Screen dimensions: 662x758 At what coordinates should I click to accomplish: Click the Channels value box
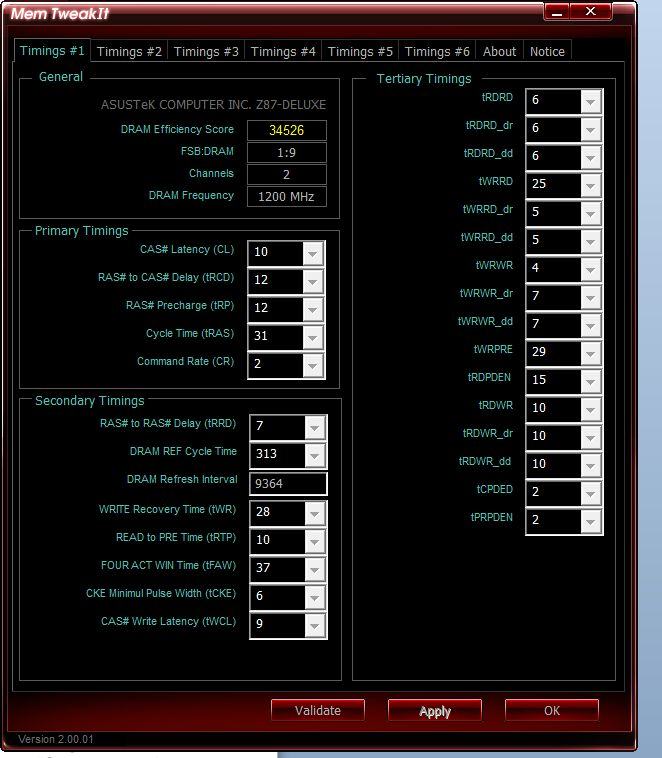287,175
